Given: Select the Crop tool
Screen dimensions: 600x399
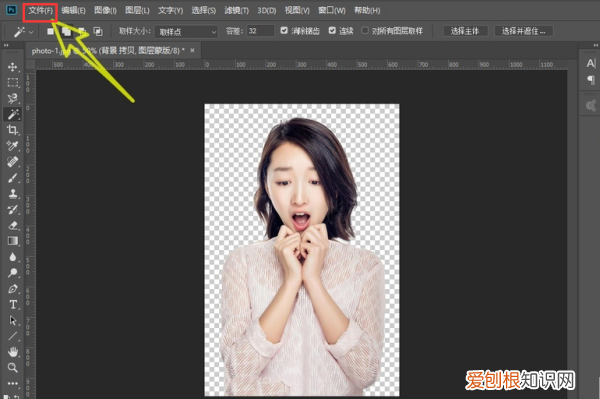Looking at the screenshot, I should pyautogui.click(x=13, y=130).
